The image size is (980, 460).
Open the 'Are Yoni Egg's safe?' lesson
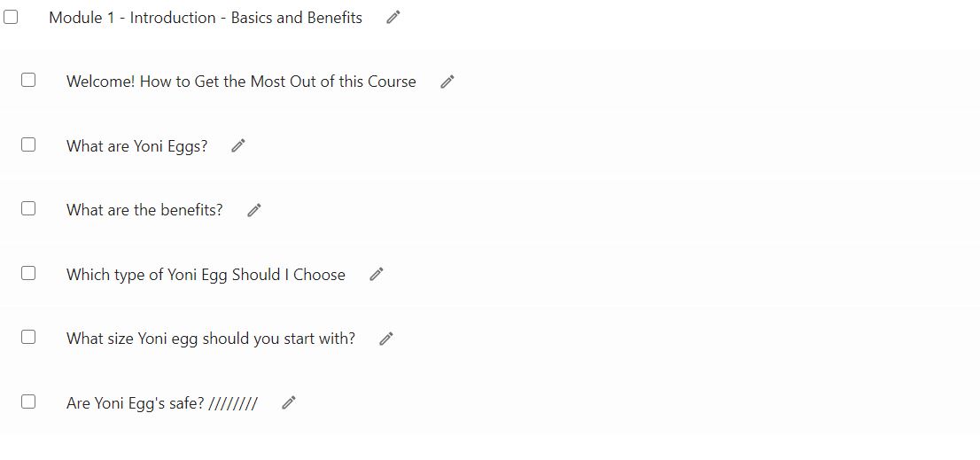click(162, 403)
